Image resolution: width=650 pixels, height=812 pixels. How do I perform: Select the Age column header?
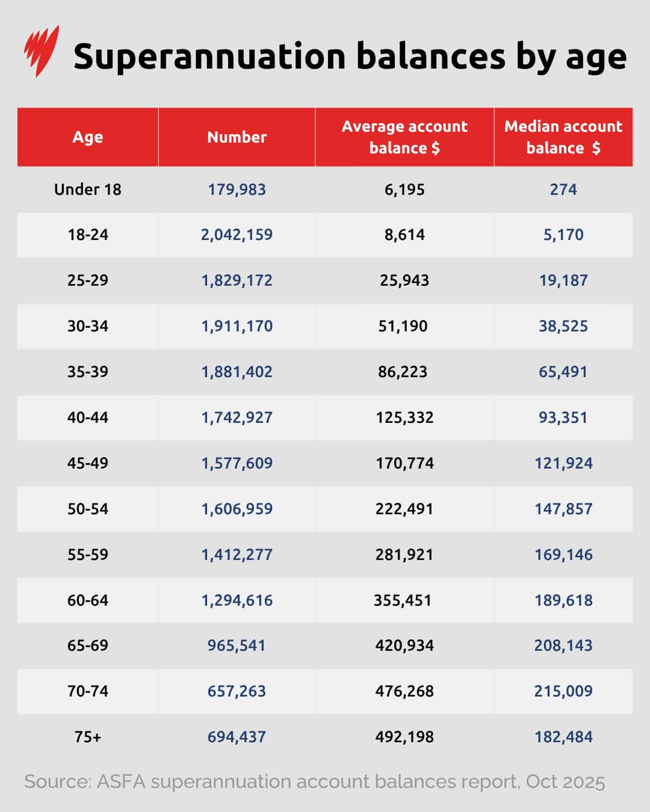point(87,137)
